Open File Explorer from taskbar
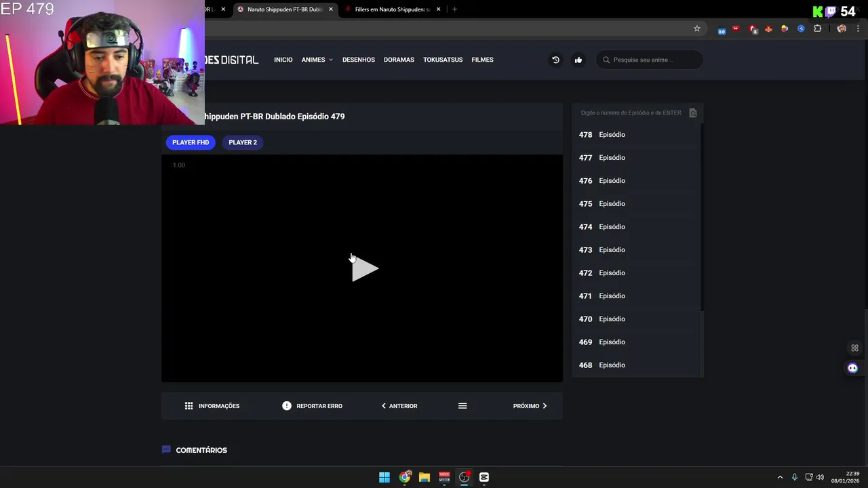Screen dimensions: 868x488 425,477
